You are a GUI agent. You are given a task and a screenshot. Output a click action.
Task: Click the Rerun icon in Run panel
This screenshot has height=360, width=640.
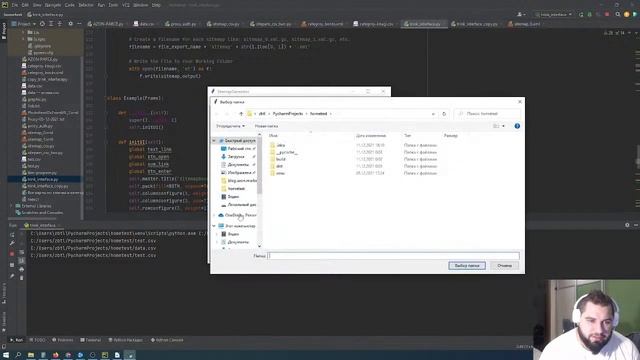[12, 235]
